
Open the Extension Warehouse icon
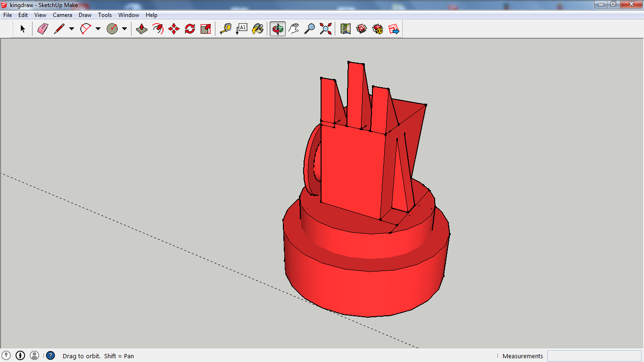[x=378, y=29]
